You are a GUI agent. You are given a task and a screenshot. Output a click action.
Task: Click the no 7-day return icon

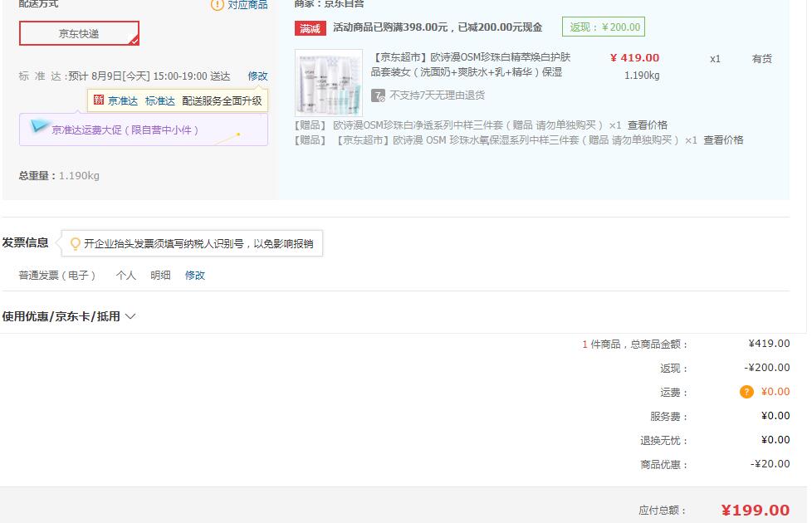378,95
